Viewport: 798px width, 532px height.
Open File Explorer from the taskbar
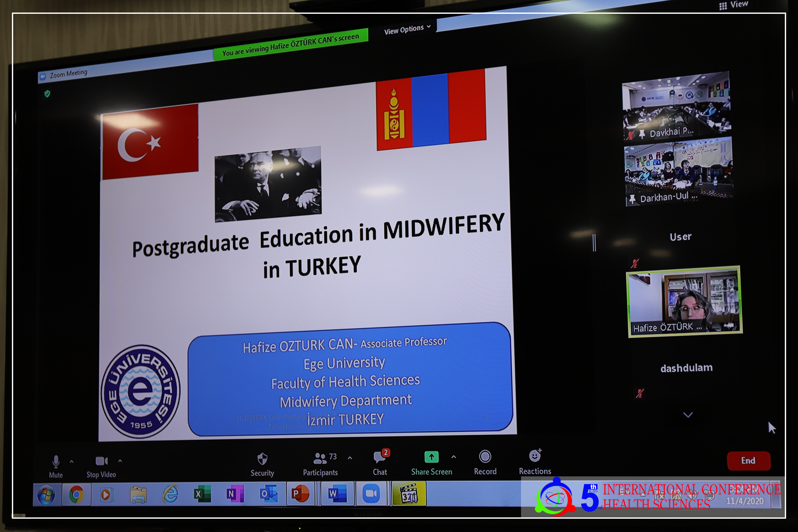(138, 495)
